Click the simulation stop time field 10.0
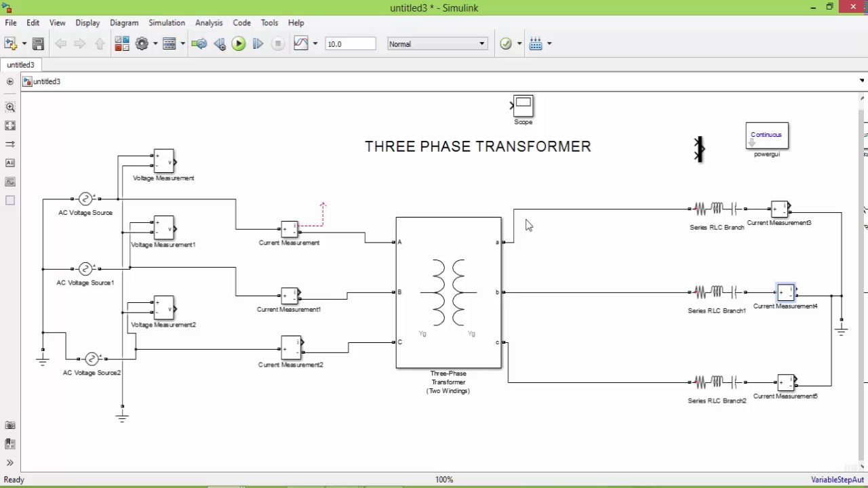868x488 pixels. coord(350,44)
